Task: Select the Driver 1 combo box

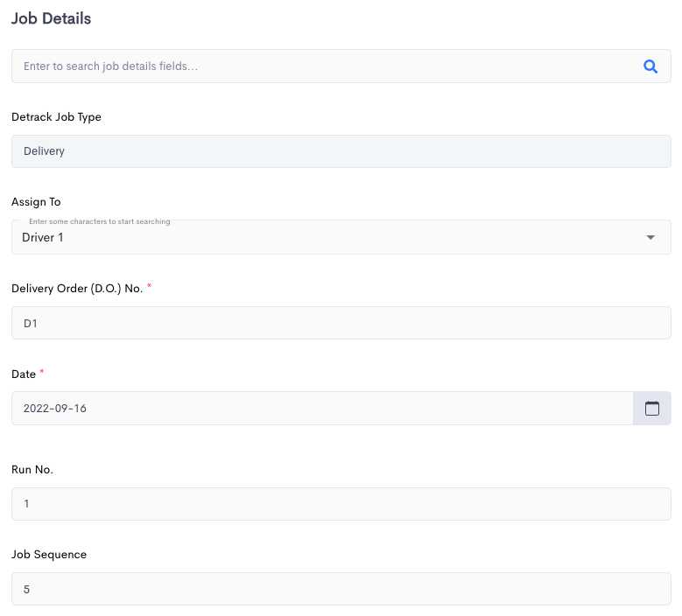Action: point(341,237)
